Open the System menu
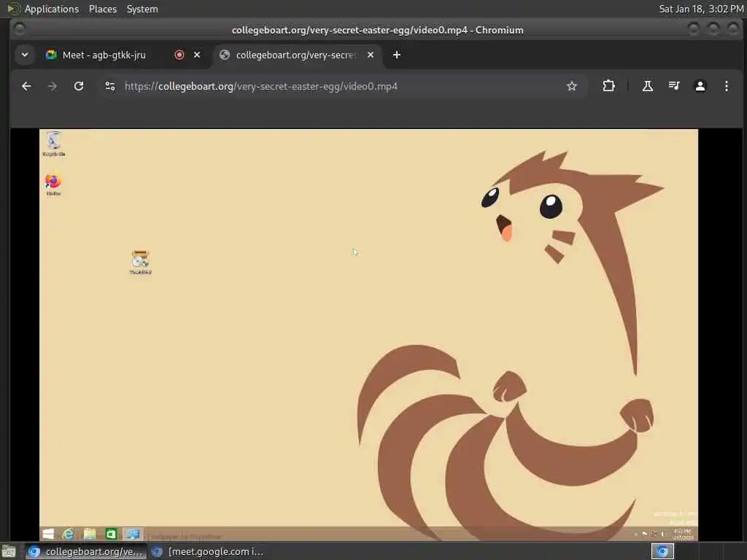The height and width of the screenshot is (560, 747). click(x=142, y=9)
